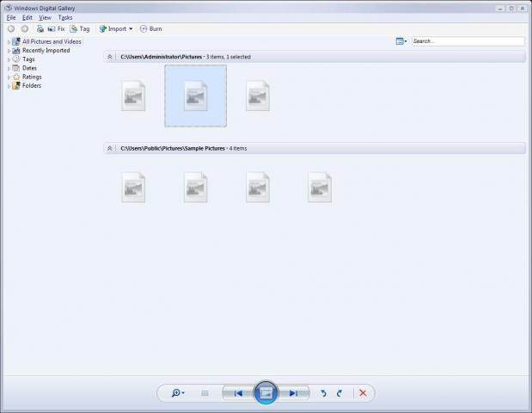Open the View menu
The height and width of the screenshot is (413, 532).
pos(45,18)
